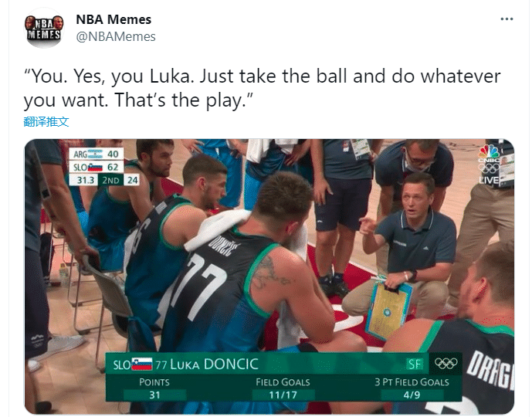The image size is (532, 417).
Task: Open the NBA Memes profile avatar
Action: [44, 29]
